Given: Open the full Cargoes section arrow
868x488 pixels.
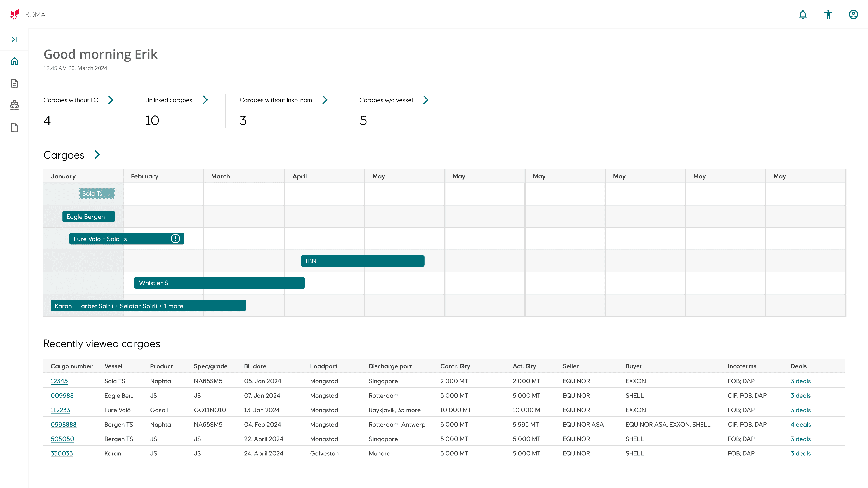Looking at the screenshot, I should pyautogui.click(x=97, y=155).
